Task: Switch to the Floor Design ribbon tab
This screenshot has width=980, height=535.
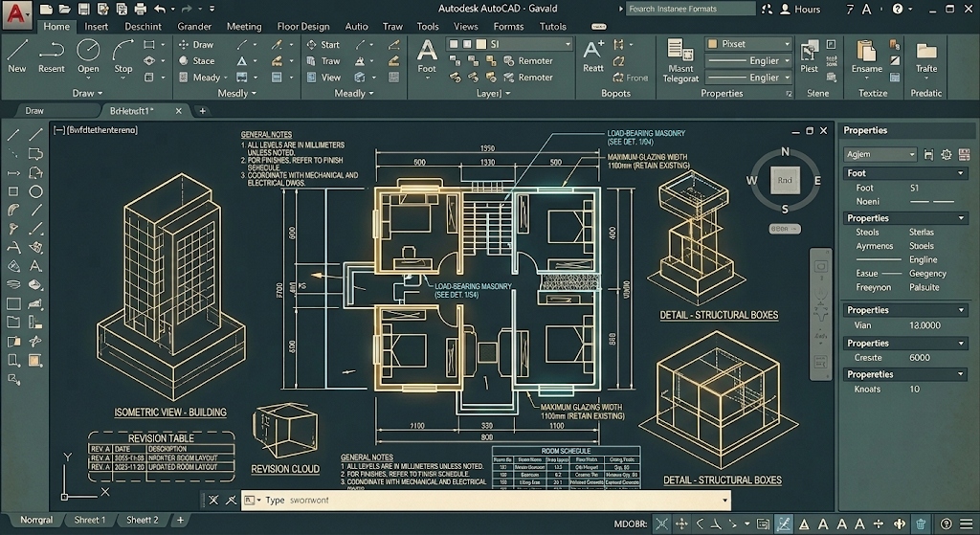Action: [303, 26]
